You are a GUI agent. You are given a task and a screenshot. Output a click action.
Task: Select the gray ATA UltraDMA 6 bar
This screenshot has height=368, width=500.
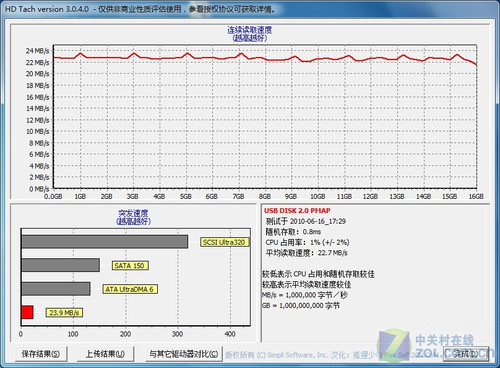tap(56, 289)
